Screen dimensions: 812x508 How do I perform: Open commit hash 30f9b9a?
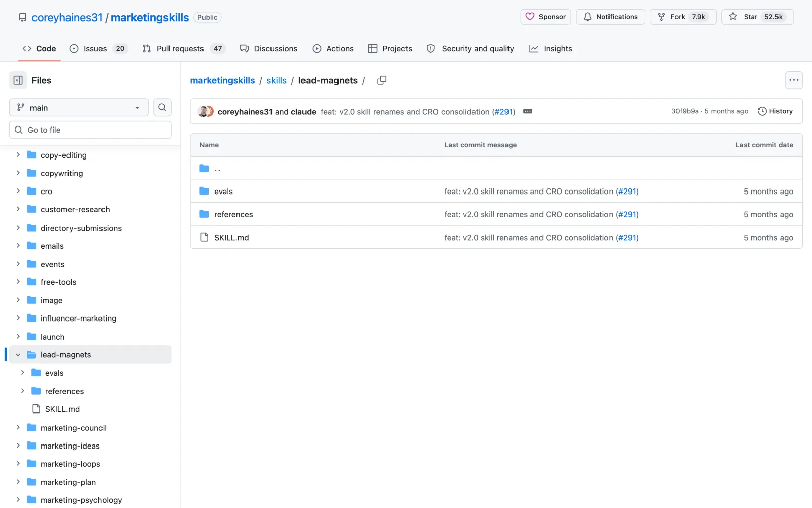click(685, 111)
